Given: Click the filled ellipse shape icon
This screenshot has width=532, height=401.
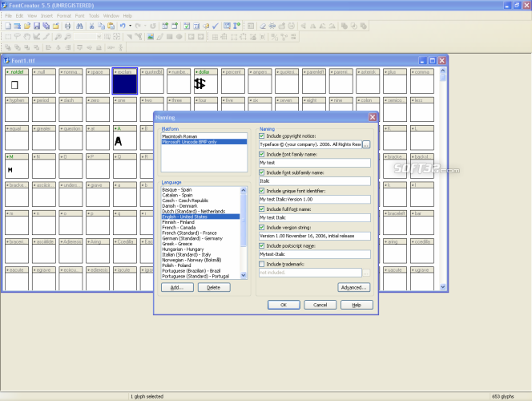Looking at the screenshot, I should [x=179, y=37].
